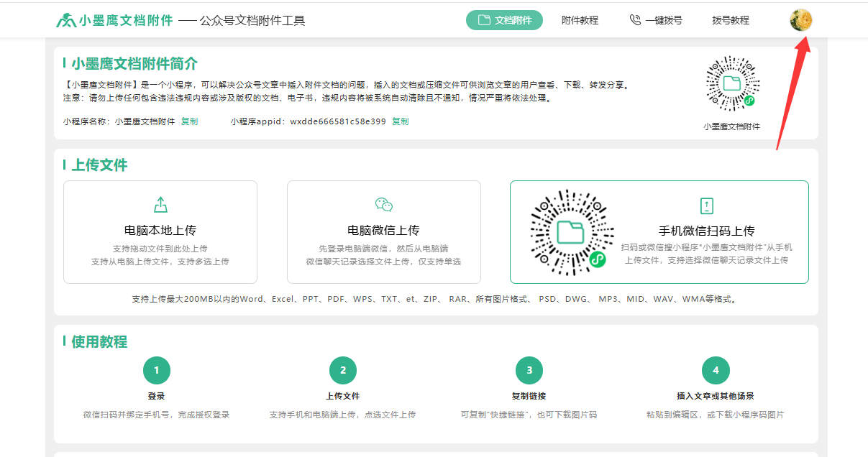Open the user avatar in the header
Screen dimensions: 868x457
point(801,20)
